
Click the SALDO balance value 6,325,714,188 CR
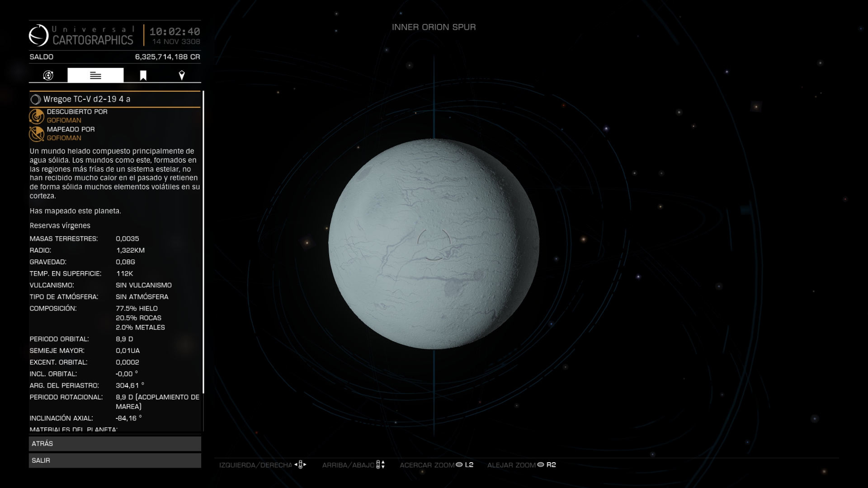(167, 57)
